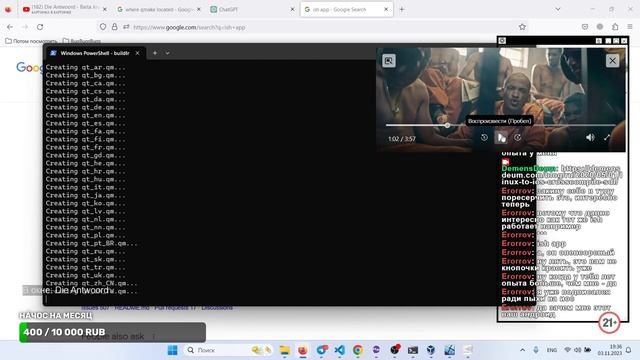Click the permissions icon in address bar
This screenshot has width=640, height=360.
coord(126,27)
